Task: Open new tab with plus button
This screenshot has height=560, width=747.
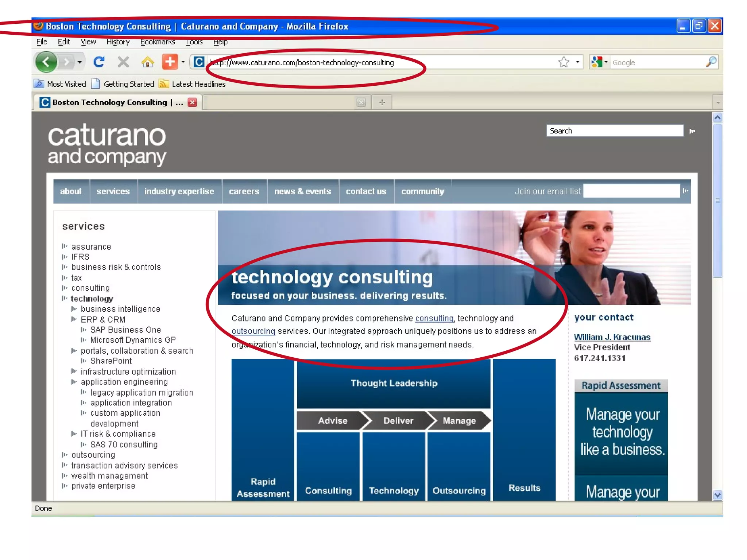Action: tap(382, 102)
